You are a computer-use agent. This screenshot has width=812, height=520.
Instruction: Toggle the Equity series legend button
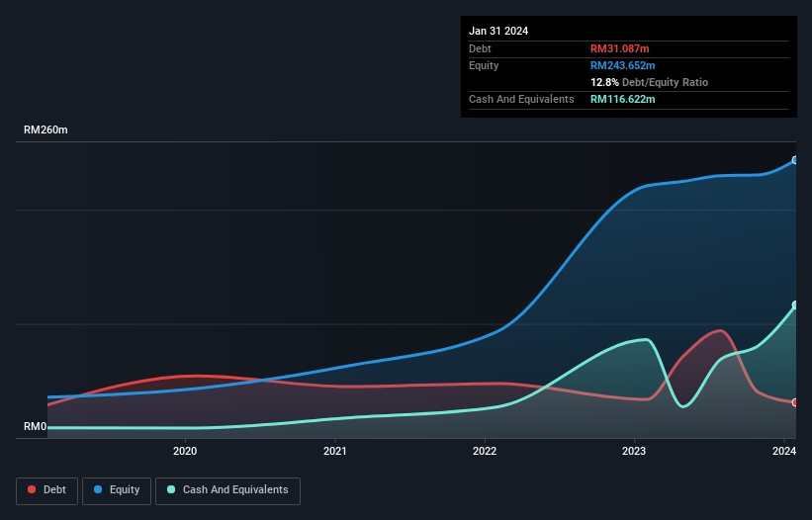(117, 490)
